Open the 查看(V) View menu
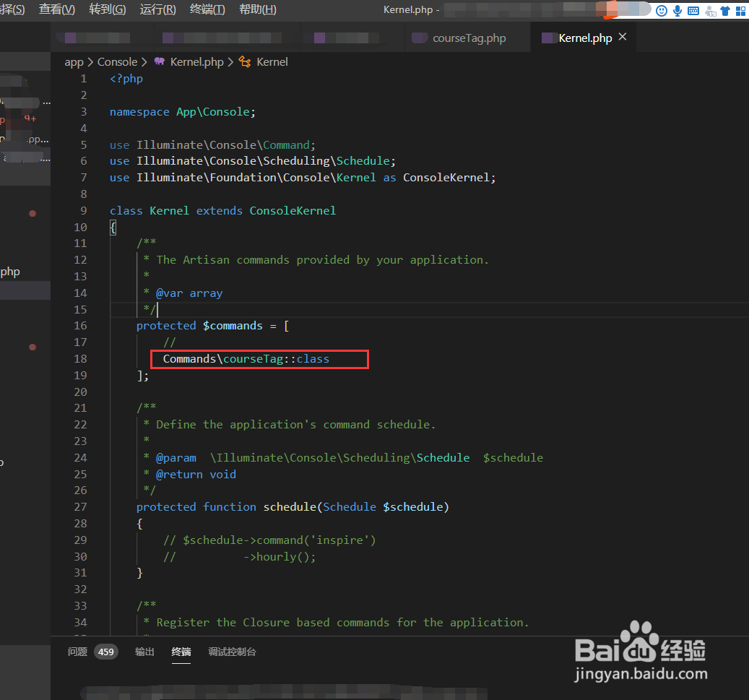749x700 pixels. pyautogui.click(x=56, y=9)
